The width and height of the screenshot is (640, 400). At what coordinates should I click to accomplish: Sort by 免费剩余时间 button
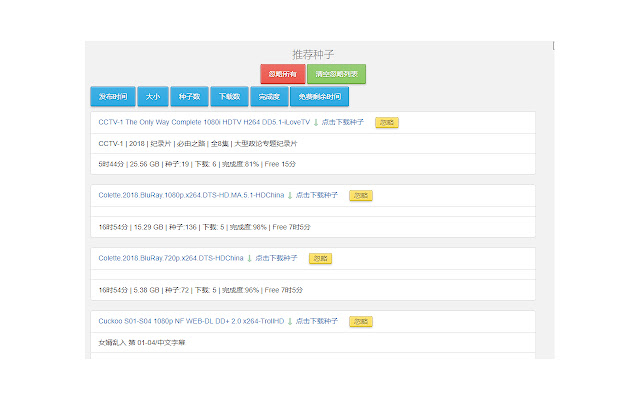(x=320, y=96)
